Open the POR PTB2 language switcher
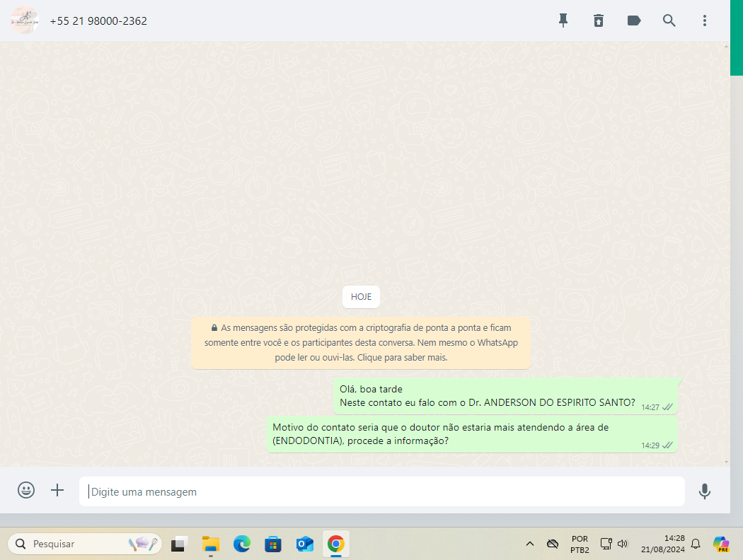Screen dimensions: 743x560 tap(580, 544)
